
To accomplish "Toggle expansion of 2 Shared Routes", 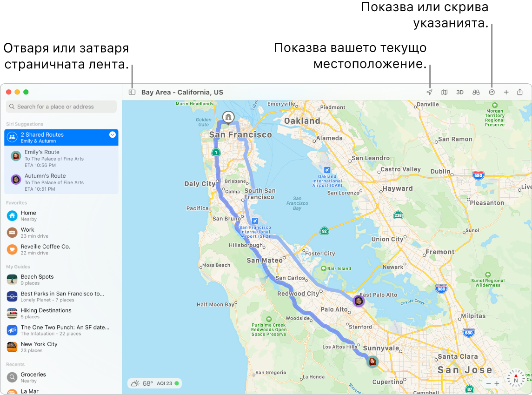I will click(x=112, y=134).
